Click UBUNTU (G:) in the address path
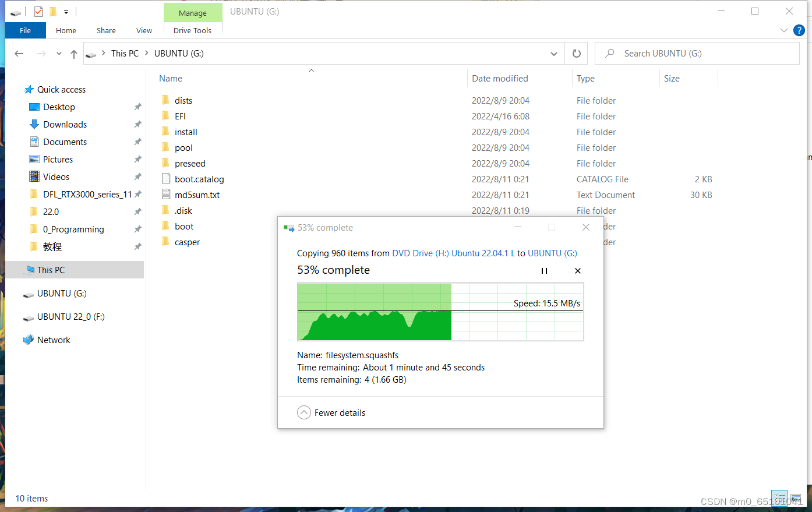The width and height of the screenshot is (812, 512). pos(179,54)
